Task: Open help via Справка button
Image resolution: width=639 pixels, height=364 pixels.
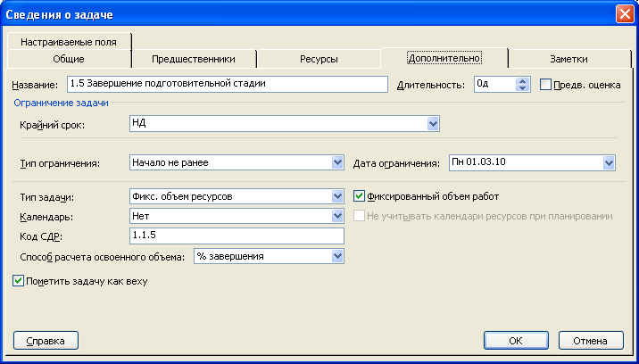Action: (46, 341)
